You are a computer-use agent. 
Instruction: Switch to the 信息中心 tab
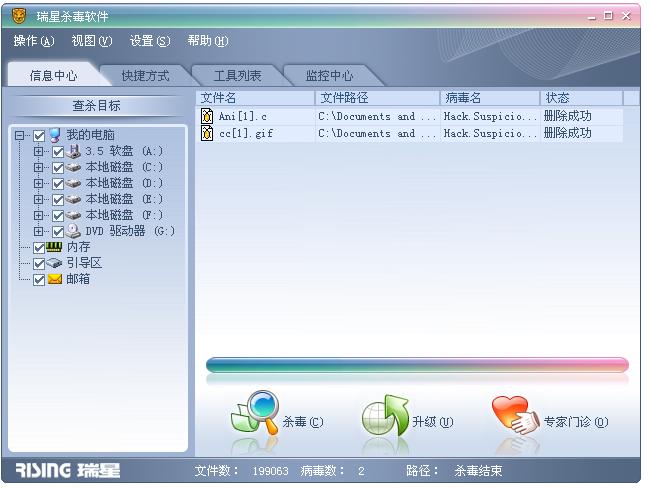(53, 76)
